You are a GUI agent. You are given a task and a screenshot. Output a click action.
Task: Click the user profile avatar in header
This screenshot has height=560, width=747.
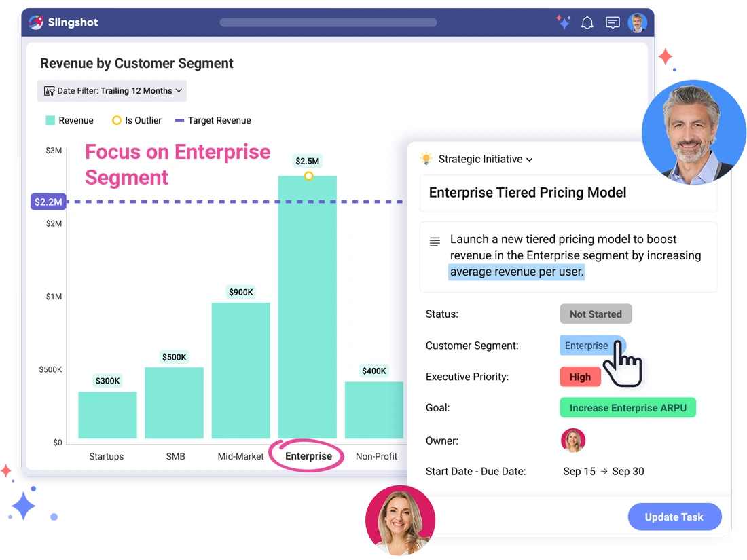638,22
